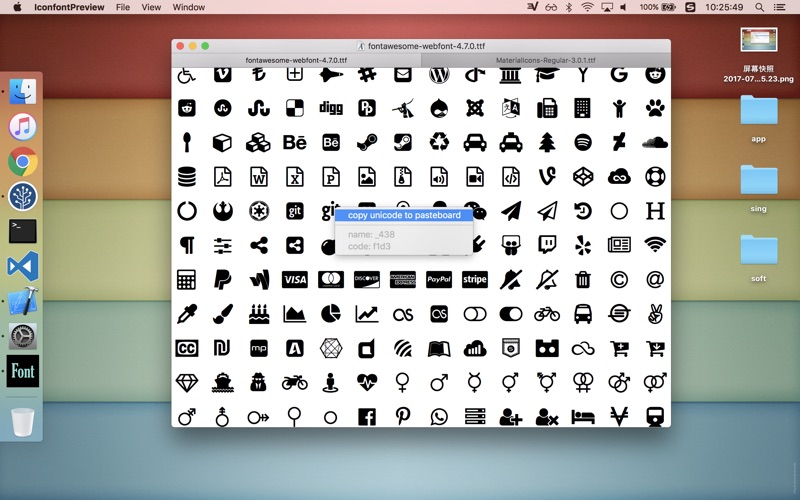Click the Creative Commons CC glyph

coord(187,348)
